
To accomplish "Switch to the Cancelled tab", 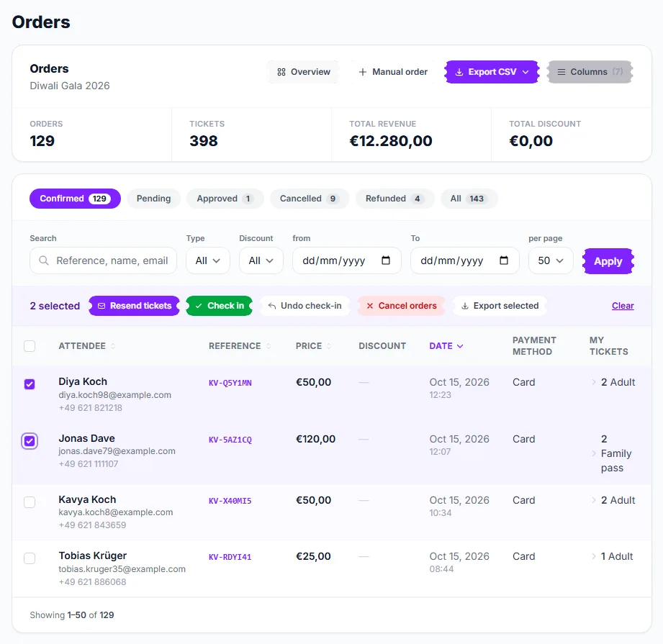I will pyautogui.click(x=310, y=199).
